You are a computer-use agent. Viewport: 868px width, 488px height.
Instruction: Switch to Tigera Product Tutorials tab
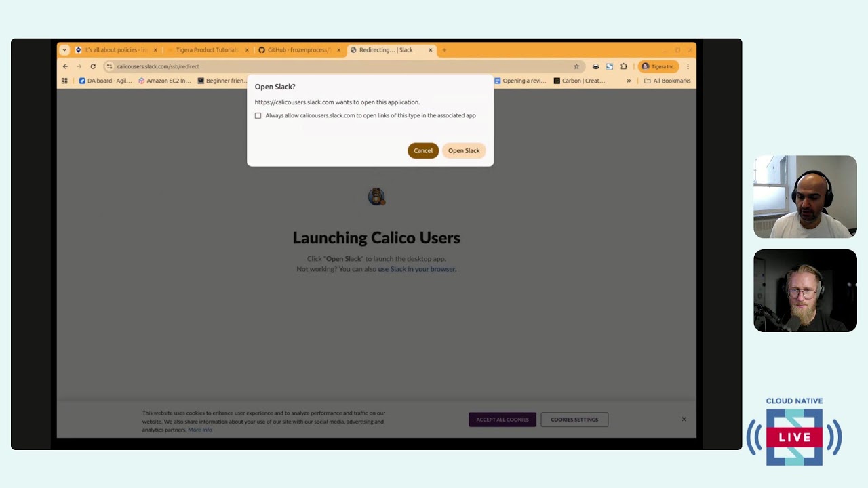point(205,49)
